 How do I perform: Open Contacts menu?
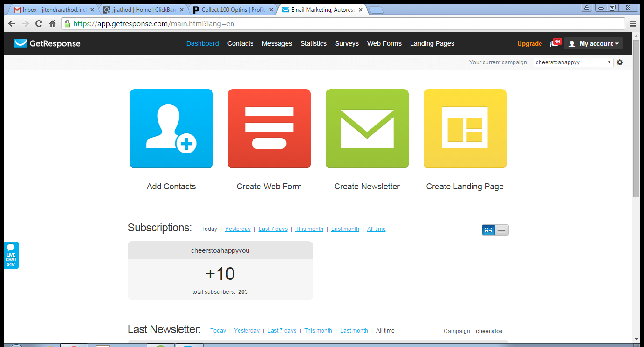[240, 43]
